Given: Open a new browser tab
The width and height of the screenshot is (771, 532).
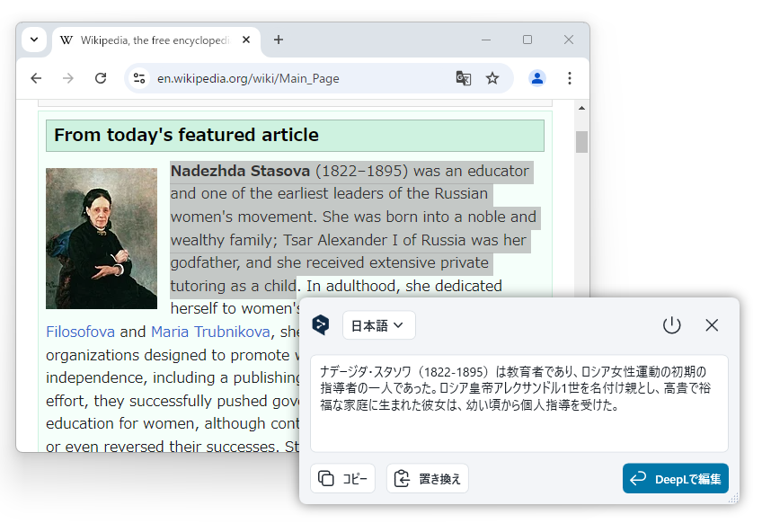Looking at the screenshot, I should (279, 40).
